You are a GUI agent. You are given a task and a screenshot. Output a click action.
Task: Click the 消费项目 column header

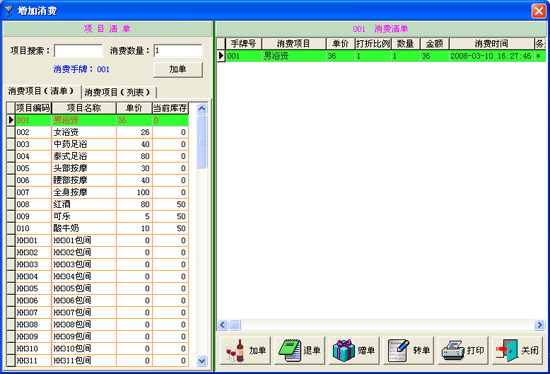[294, 44]
